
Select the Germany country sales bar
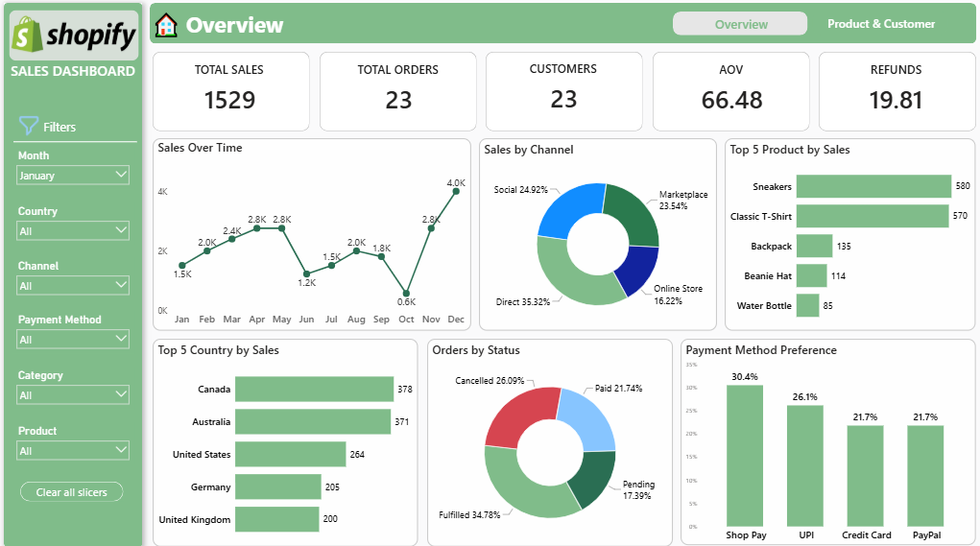tap(278, 487)
